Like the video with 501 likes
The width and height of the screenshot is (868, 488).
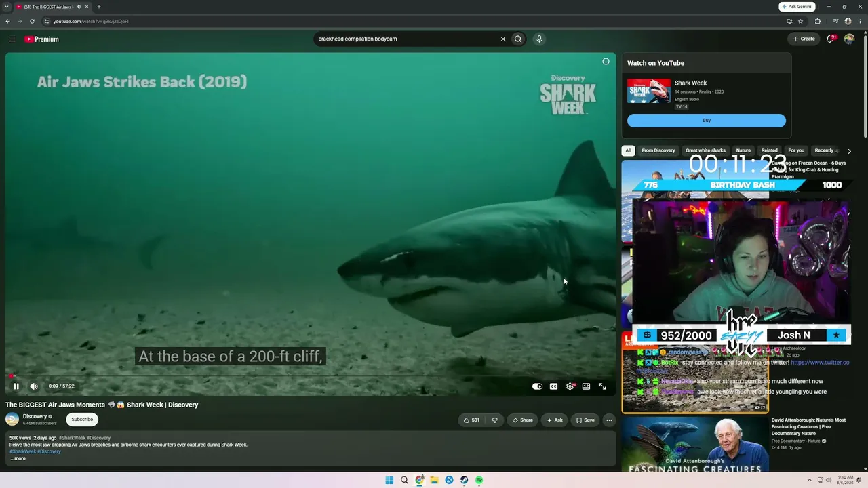(x=472, y=420)
